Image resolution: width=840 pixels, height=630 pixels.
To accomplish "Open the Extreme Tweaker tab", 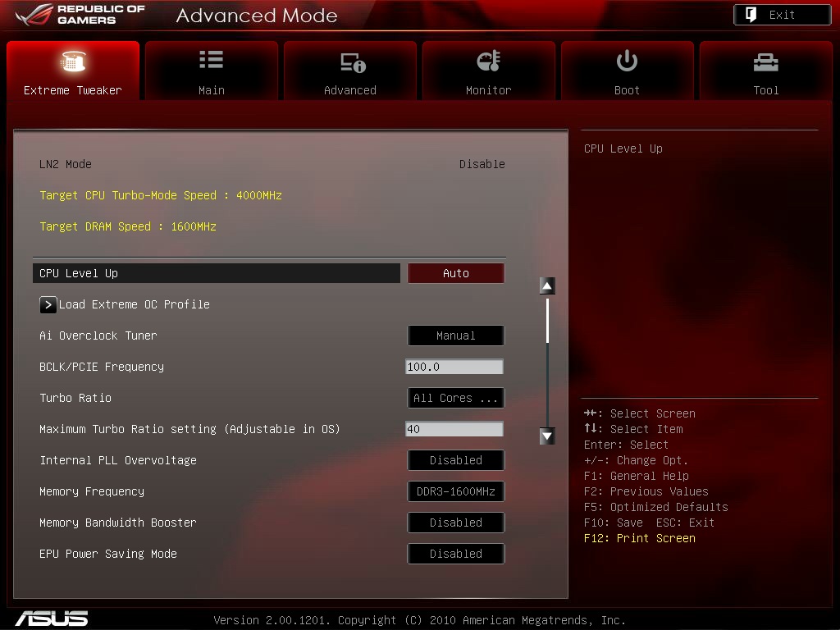I will pyautogui.click(x=73, y=71).
